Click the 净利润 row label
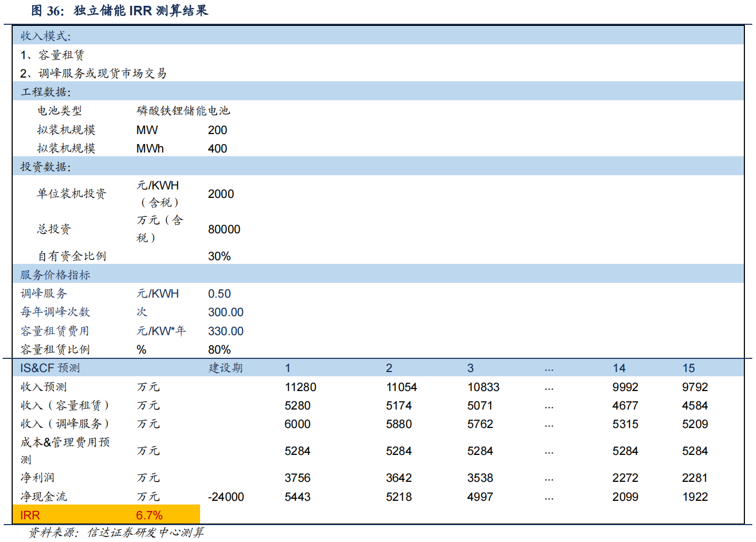This screenshot has height=542, width=756. point(37,478)
